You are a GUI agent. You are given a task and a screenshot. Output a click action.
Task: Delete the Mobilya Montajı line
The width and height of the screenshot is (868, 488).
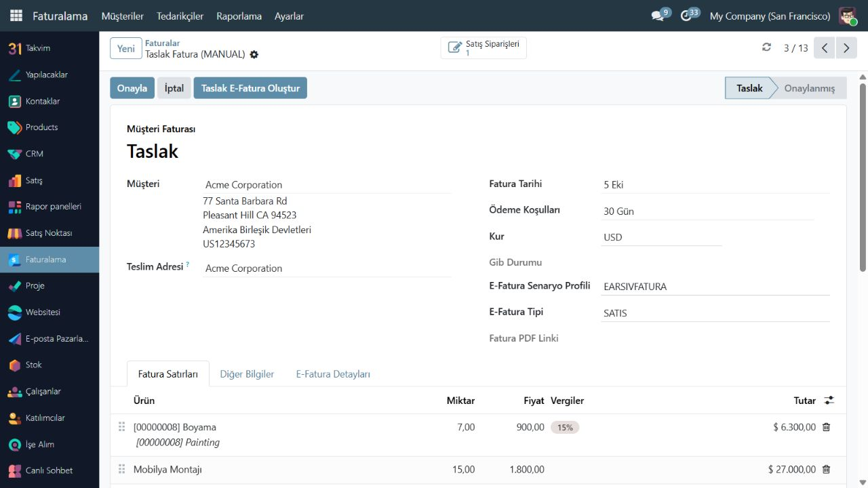coord(826,469)
